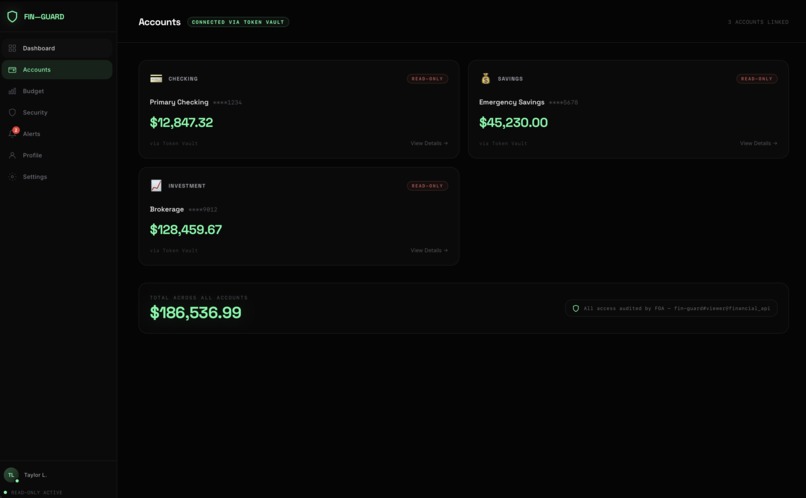The width and height of the screenshot is (806, 498).
Task: Click the Budget bar chart icon
Action: click(12, 91)
